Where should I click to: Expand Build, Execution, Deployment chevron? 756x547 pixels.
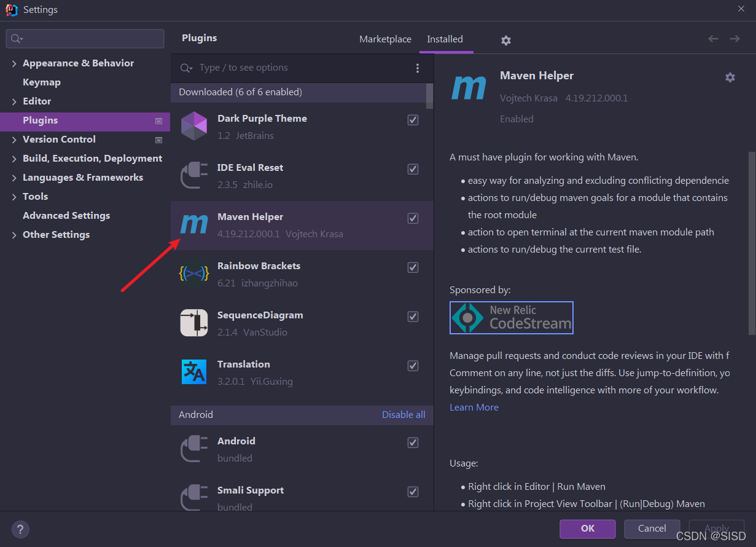coord(14,159)
